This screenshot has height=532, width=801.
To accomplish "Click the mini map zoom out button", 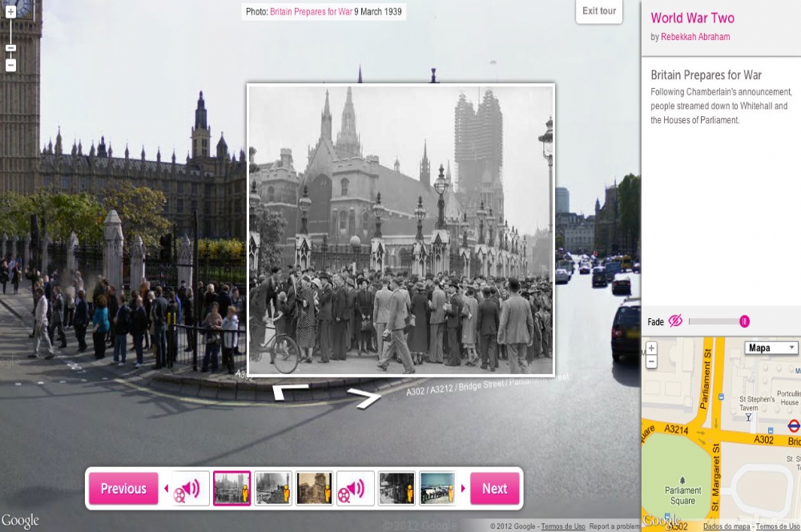I will pos(651,361).
